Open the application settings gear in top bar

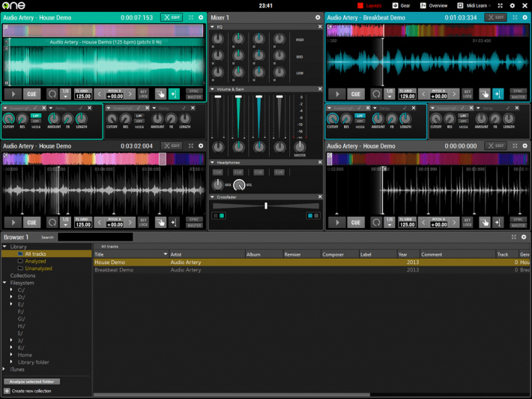click(513, 5)
